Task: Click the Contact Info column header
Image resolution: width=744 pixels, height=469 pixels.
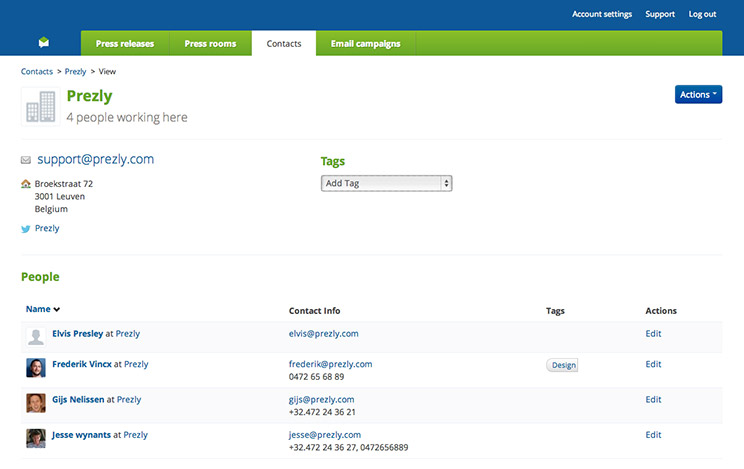Action: click(315, 311)
